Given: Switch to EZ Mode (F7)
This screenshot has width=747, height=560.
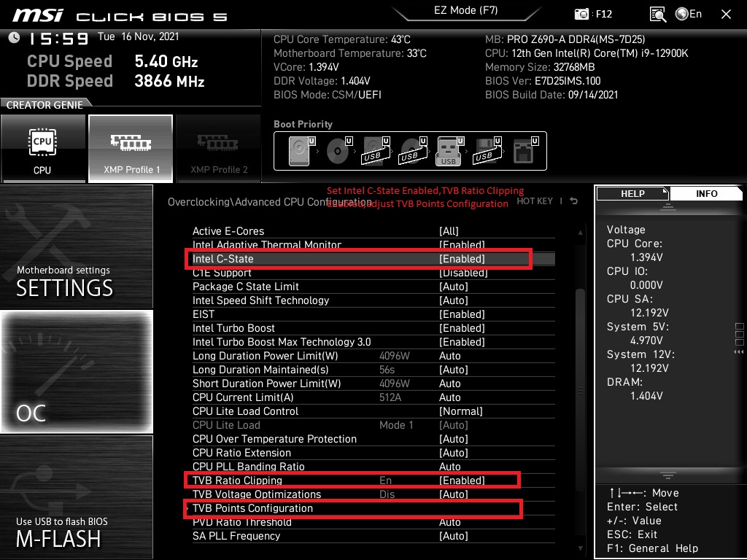Looking at the screenshot, I should point(465,10).
